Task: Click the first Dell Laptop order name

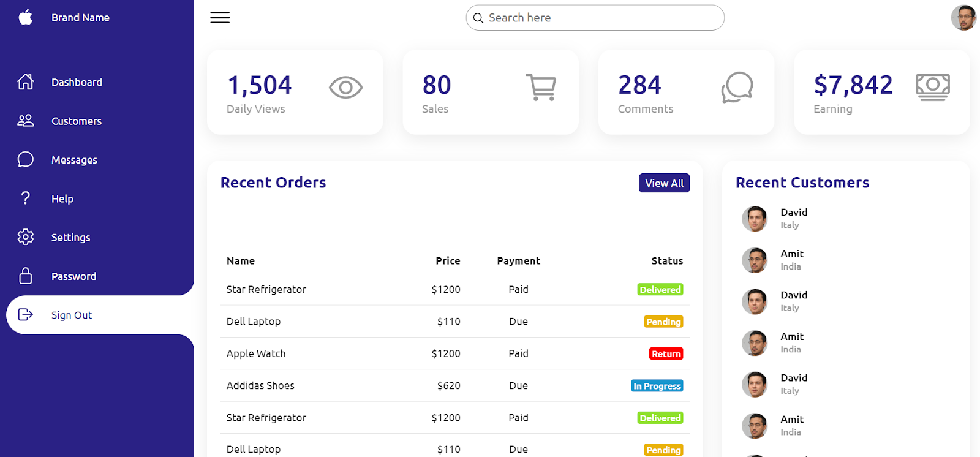Action: pyautogui.click(x=254, y=322)
